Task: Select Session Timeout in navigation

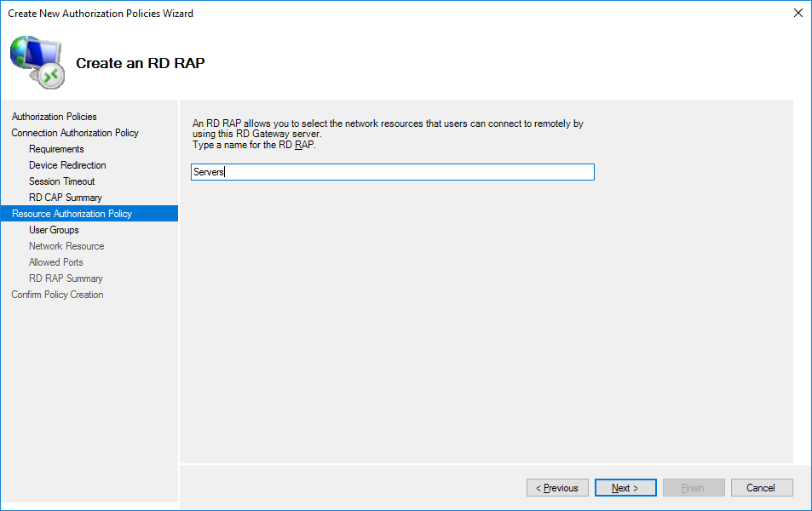Action: 61,181
